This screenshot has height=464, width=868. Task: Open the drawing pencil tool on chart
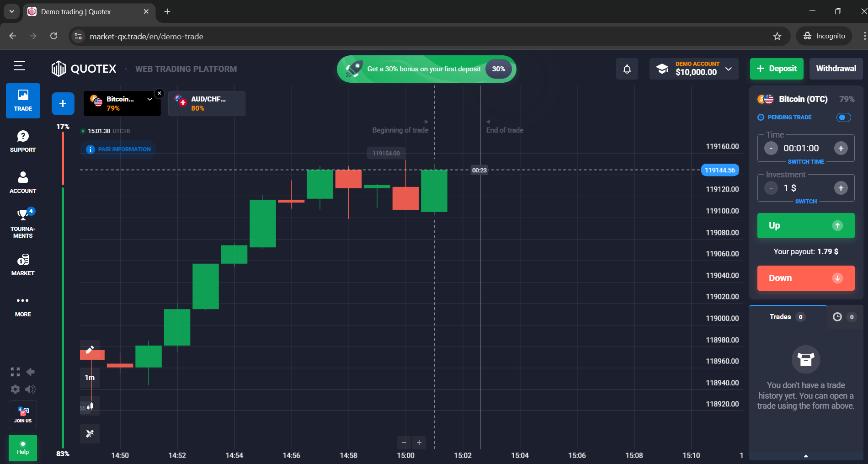point(90,350)
